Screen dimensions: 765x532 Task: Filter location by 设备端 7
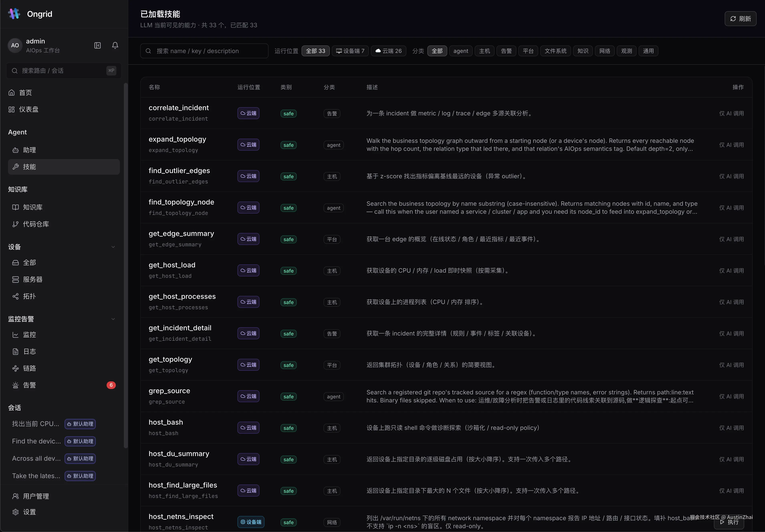click(x=350, y=51)
